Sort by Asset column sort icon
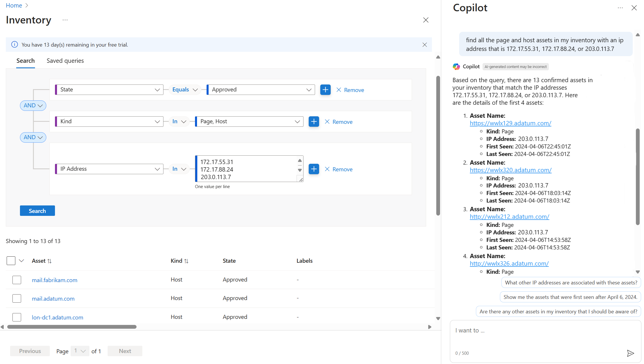Image resolution: width=644 pixels, height=364 pixels. coord(49,261)
